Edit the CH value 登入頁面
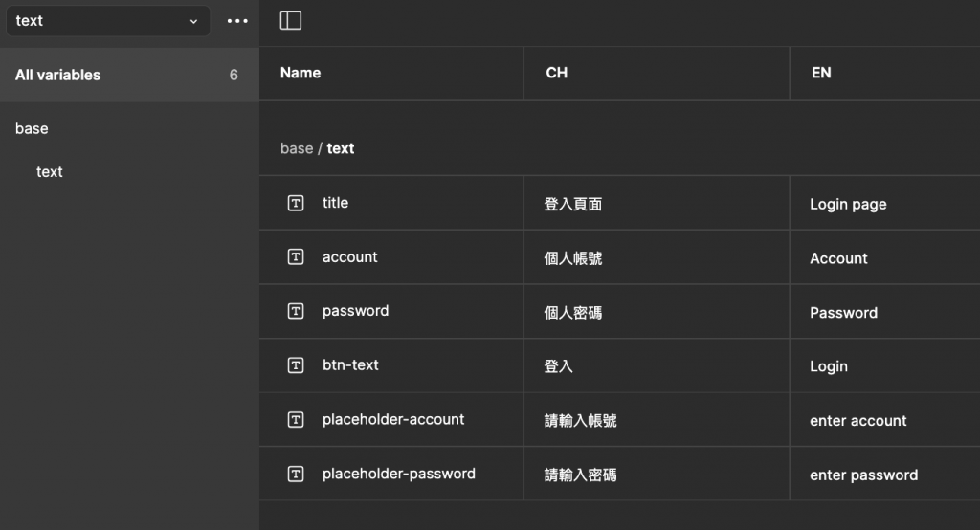 click(x=573, y=204)
